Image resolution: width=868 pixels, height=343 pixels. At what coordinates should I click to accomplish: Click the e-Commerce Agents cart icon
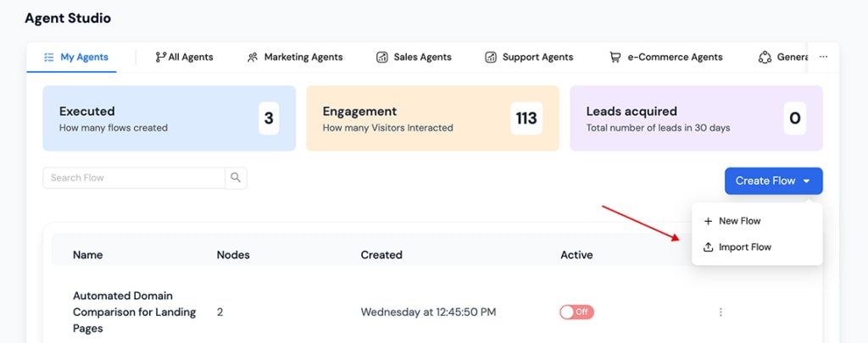[x=615, y=58]
